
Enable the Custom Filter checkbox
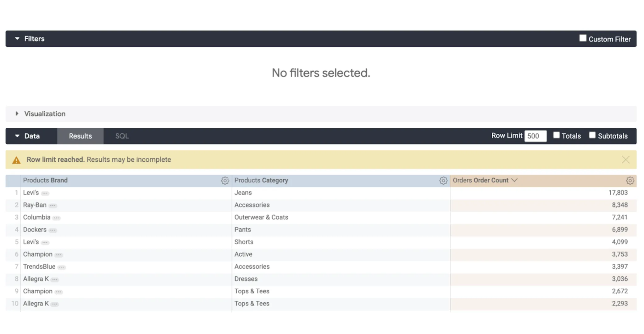583,38
